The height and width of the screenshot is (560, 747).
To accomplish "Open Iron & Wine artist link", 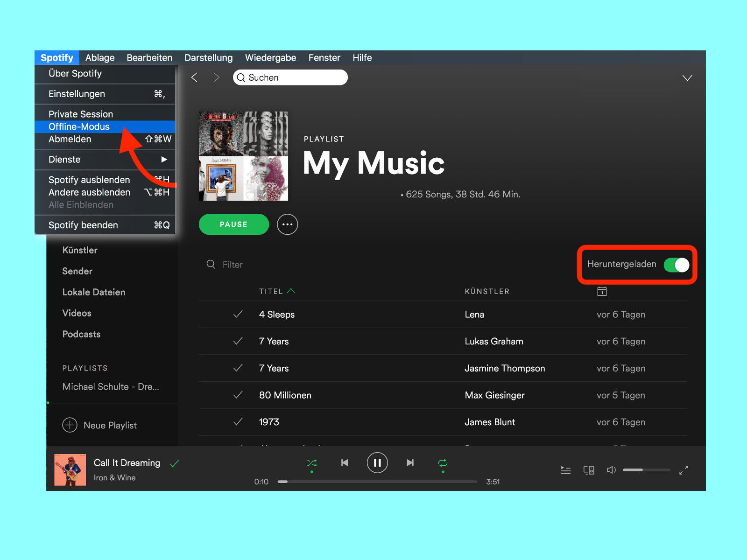I will 115,477.
